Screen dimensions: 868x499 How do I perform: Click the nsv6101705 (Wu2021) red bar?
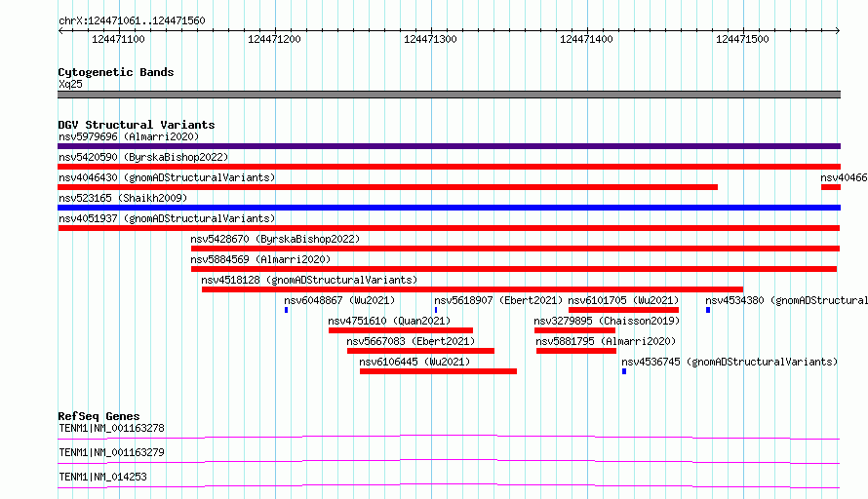coord(623,310)
